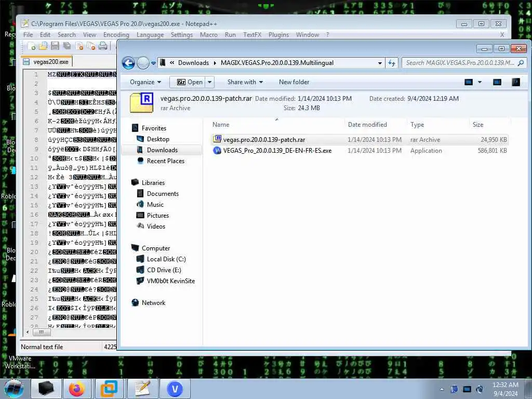The width and height of the screenshot is (532, 399).
Task: Go back with the Explorer Back arrow
Action: (x=129, y=63)
